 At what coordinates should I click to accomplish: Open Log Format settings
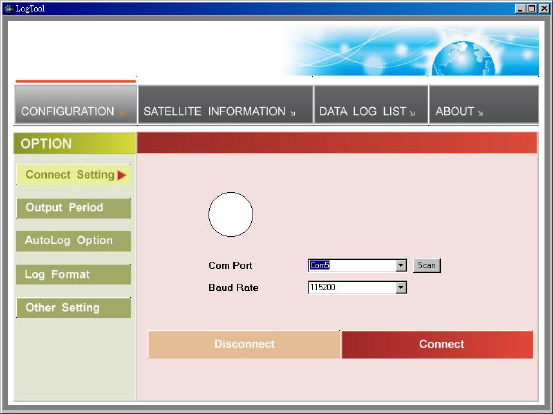[73, 274]
